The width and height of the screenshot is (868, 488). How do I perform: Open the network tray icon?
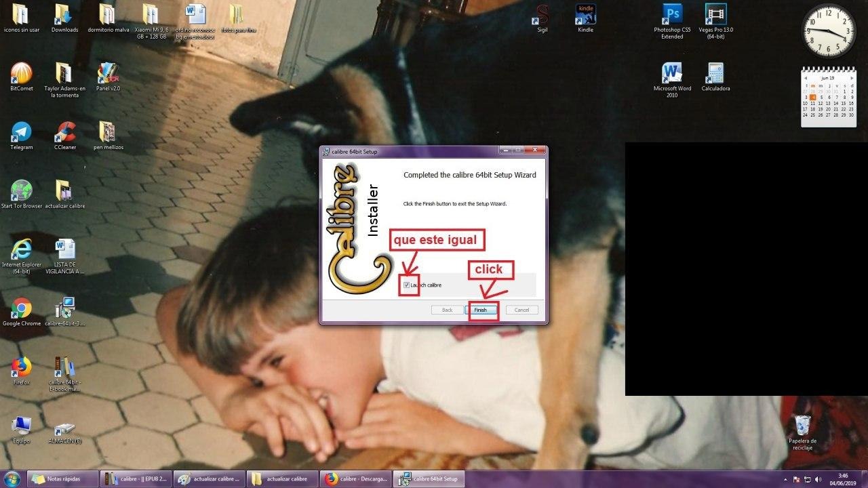[807, 479]
